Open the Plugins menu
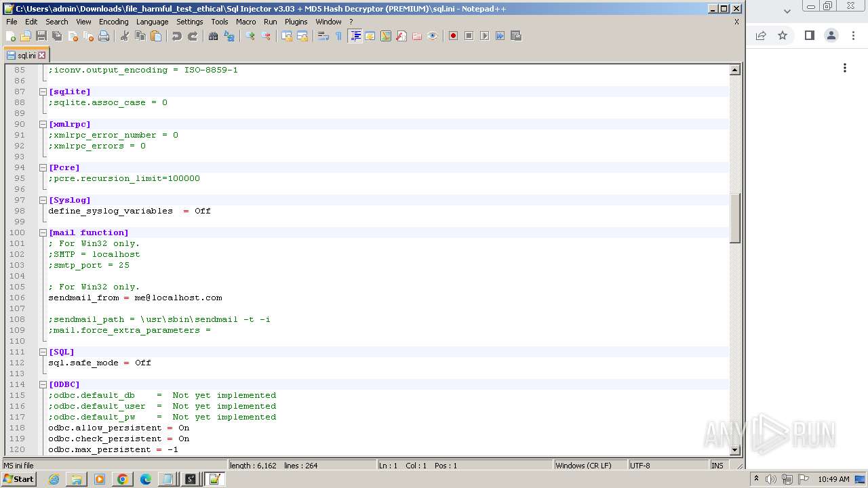The image size is (868, 488). 296,22
